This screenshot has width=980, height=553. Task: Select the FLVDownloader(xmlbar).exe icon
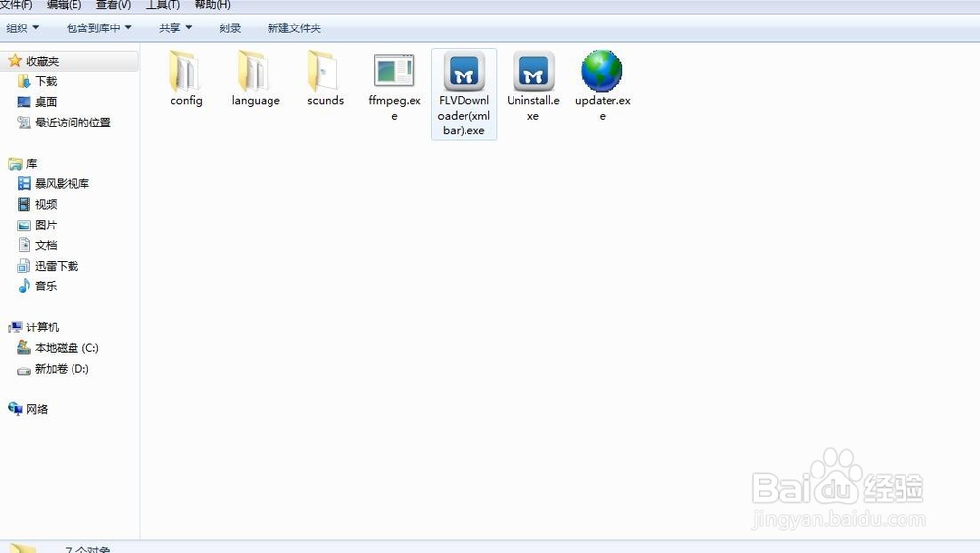coord(464,71)
